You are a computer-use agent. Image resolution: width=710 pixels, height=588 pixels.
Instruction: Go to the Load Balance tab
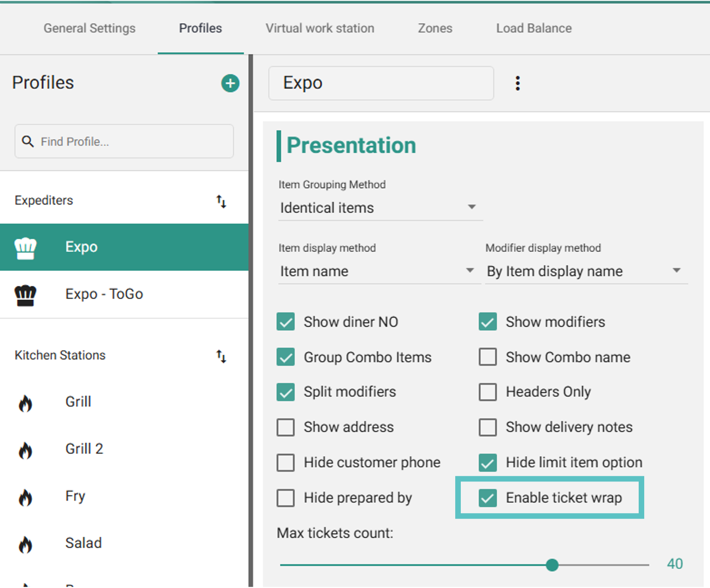tap(534, 28)
